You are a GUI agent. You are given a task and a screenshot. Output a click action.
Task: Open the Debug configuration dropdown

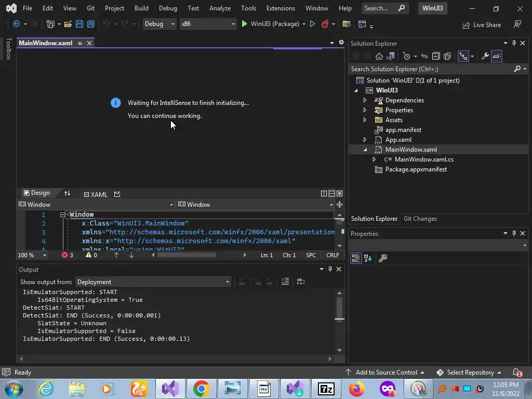(159, 24)
